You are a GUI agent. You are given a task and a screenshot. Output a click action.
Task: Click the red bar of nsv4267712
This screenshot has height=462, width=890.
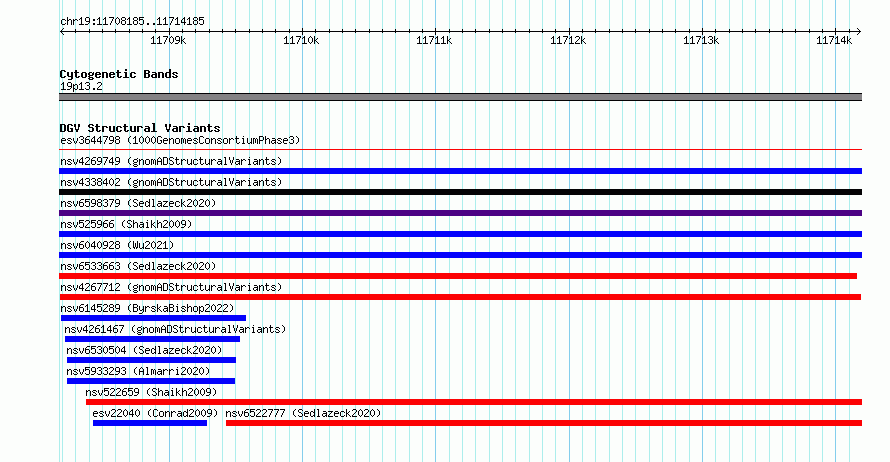[x=460, y=297]
